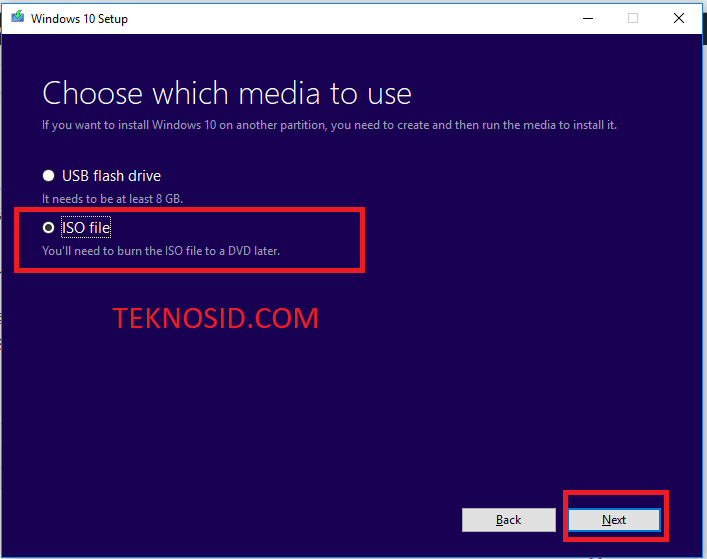This screenshot has height=559, width=707.
Task: Select the ISO file radio option
Action: coord(48,228)
